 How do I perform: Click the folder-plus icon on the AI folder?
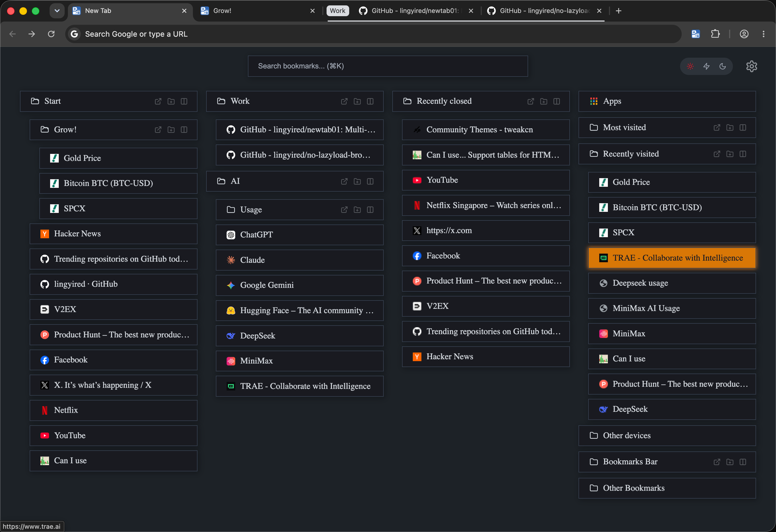357,181
